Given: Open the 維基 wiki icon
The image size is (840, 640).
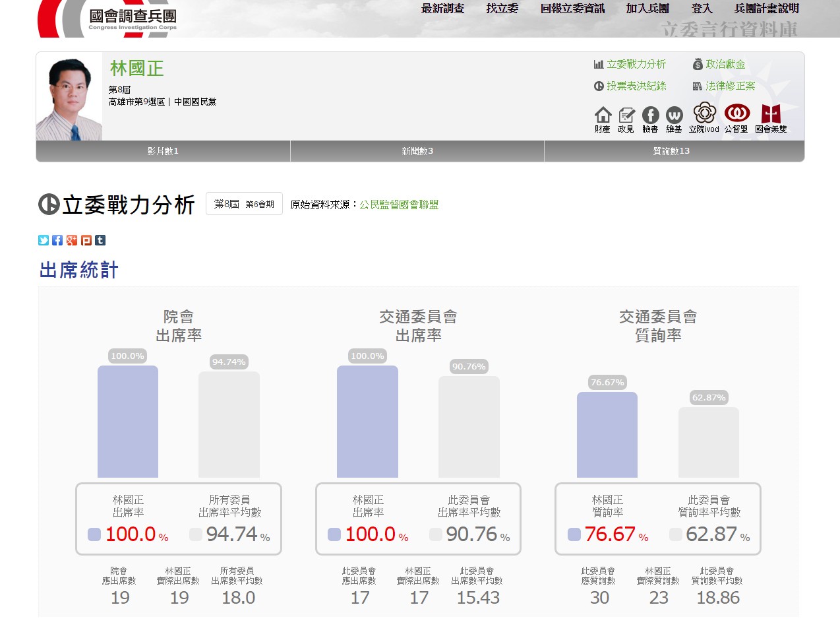Looking at the screenshot, I should pyautogui.click(x=674, y=115).
